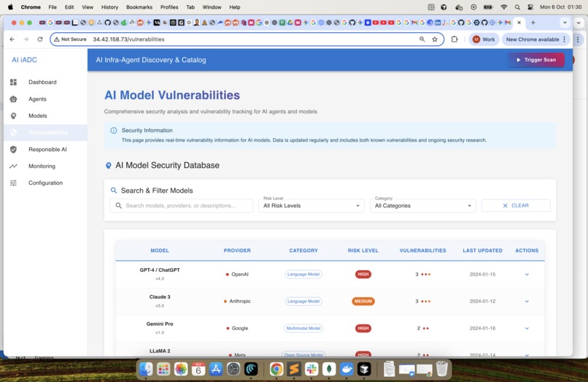Viewport: 588px width, 382px height.
Task: Click the OpenAI provider cell
Action: click(237, 275)
